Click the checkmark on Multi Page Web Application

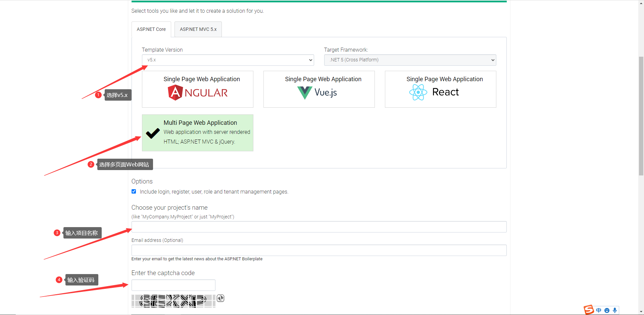[153, 133]
